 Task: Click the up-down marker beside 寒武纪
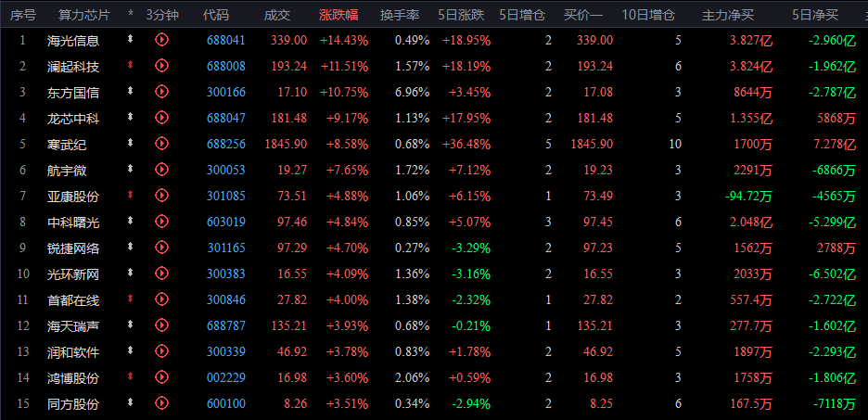(131, 143)
